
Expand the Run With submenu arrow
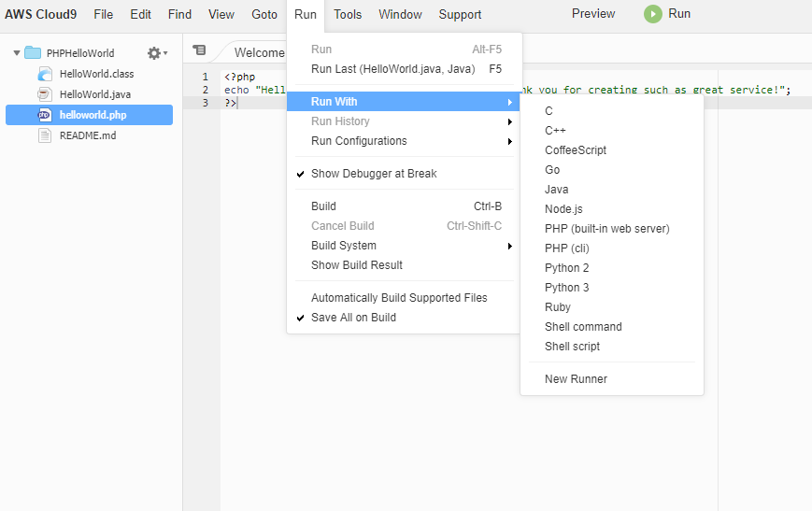click(510, 102)
